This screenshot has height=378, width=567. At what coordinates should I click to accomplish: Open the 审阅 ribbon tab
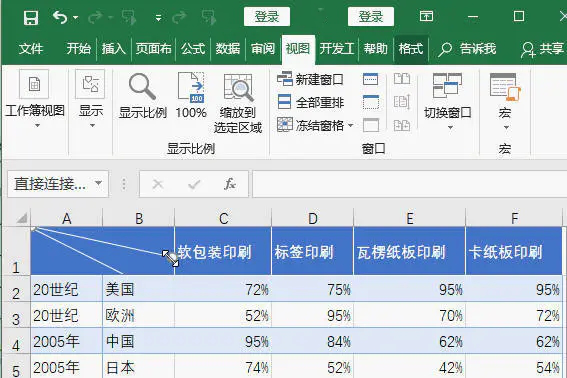point(263,48)
